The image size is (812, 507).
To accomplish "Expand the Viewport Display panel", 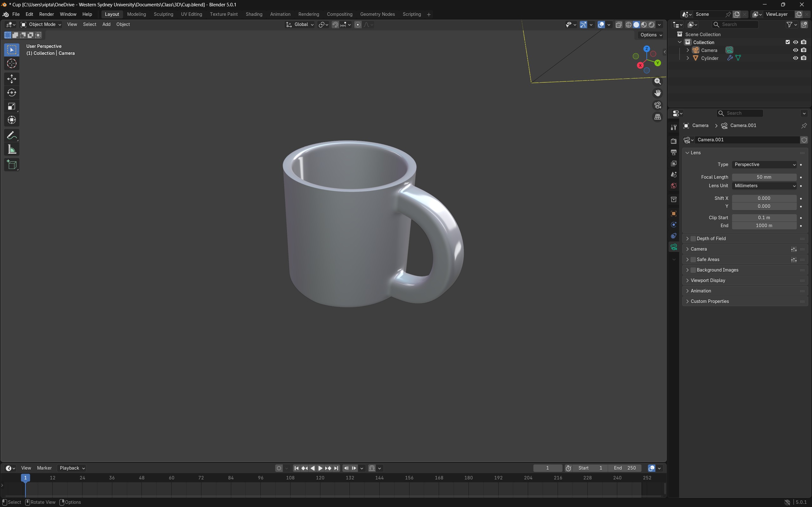I will tap(708, 281).
